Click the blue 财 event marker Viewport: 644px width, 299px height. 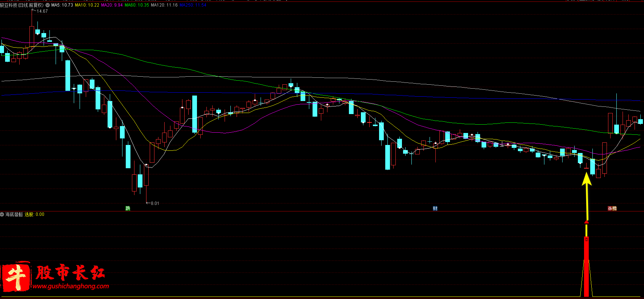click(435, 208)
